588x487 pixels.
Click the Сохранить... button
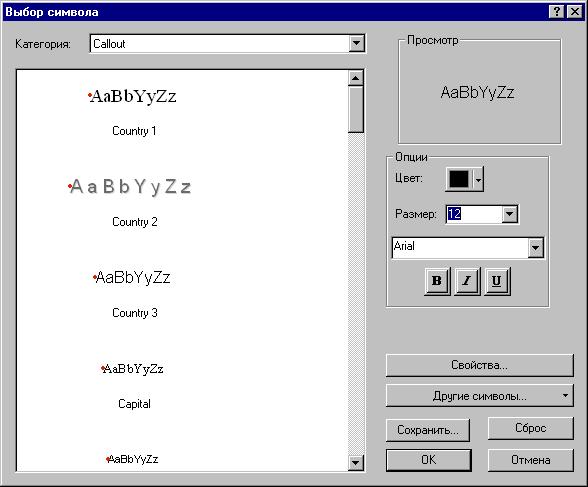click(428, 430)
